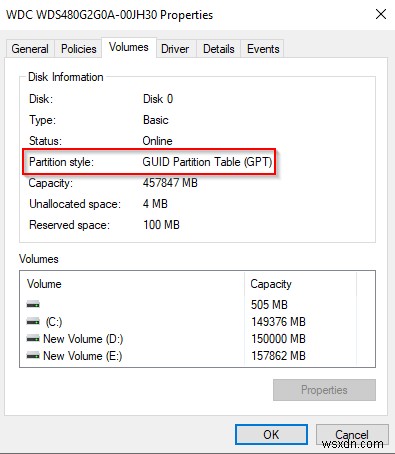This screenshot has height=454, width=395.
Task: Click the OK button
Action: tap(271, 434)
